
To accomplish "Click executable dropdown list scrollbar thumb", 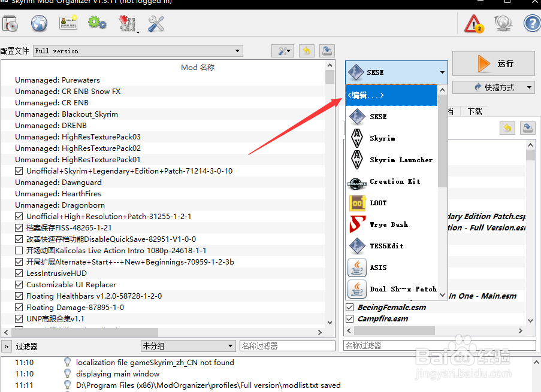I will pyautogui.click(x=442, y=141).
